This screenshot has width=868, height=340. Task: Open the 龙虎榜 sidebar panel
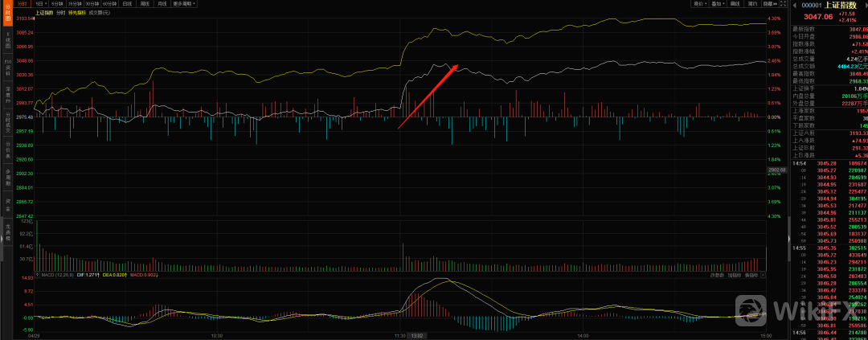(x=7, y=228)
